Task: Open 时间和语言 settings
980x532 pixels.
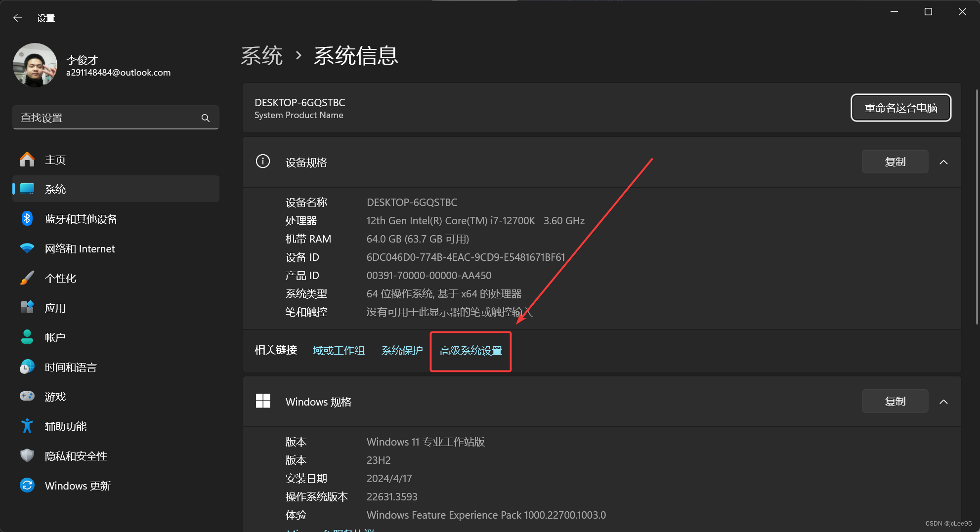Action: click(x=116, y=367)
